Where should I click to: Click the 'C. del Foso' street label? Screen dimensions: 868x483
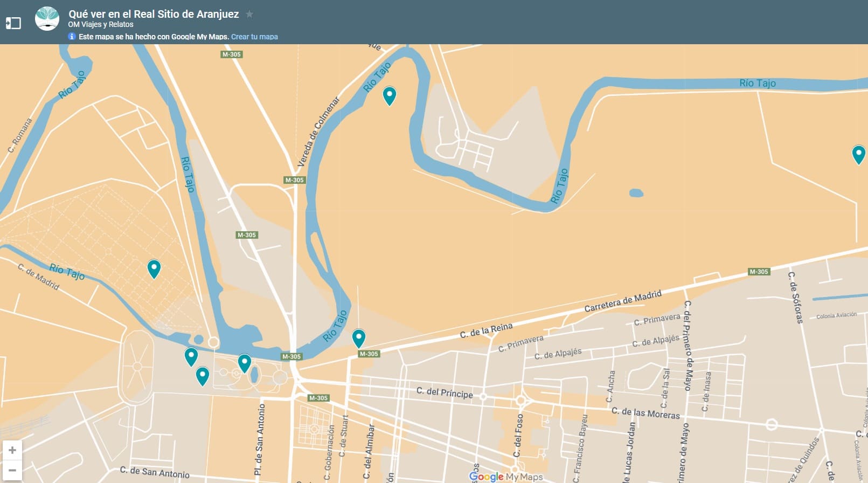pos(518,436)
